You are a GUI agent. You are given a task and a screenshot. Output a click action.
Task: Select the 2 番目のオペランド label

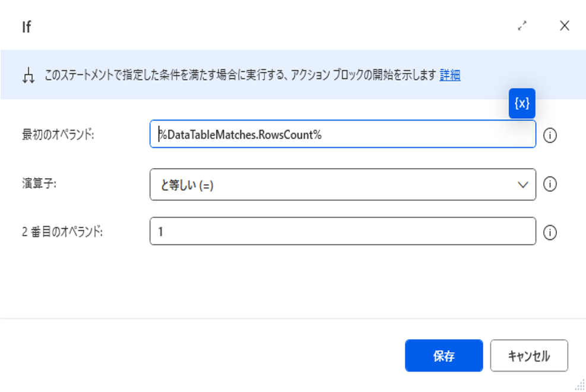tap(62, 232)
